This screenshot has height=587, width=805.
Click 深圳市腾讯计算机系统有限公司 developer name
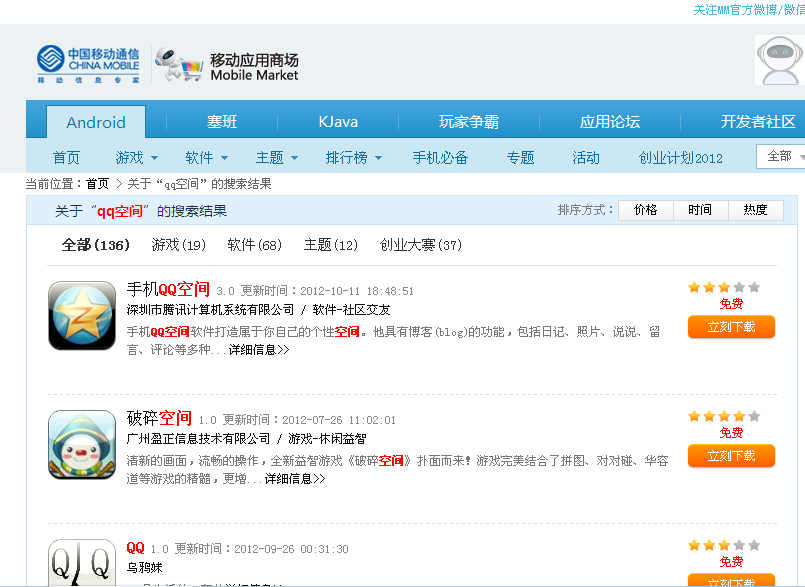coord(210,310)
